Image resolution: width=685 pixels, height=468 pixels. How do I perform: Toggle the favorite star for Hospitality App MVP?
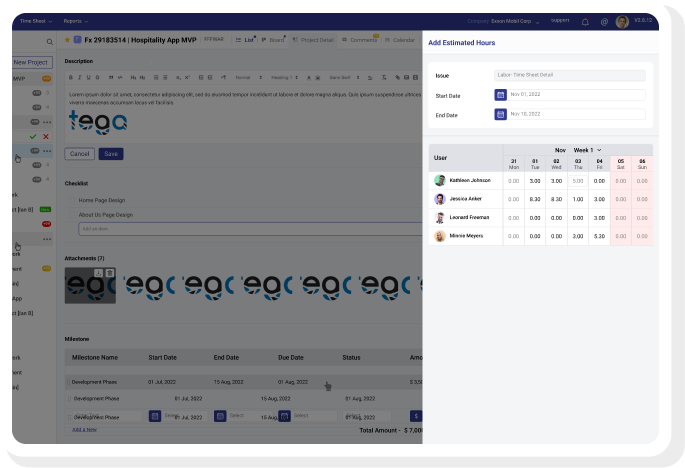click(67, 40)
